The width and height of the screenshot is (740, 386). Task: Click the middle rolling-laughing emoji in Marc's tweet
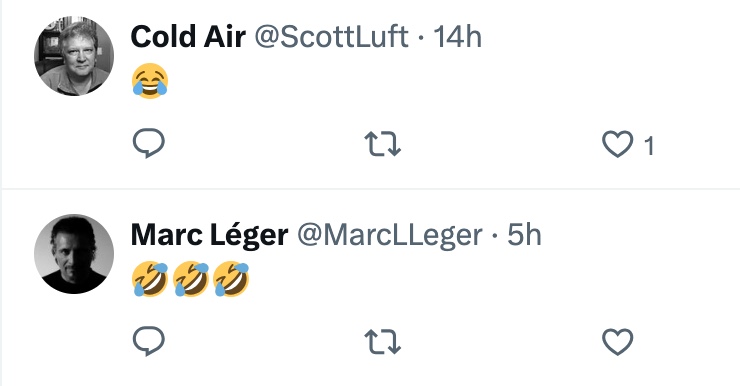191,279
